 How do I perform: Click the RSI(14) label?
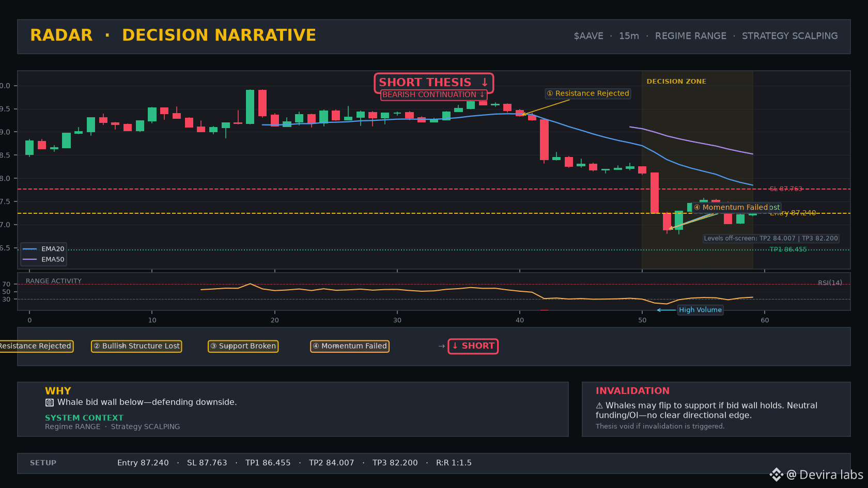point(830,283)
